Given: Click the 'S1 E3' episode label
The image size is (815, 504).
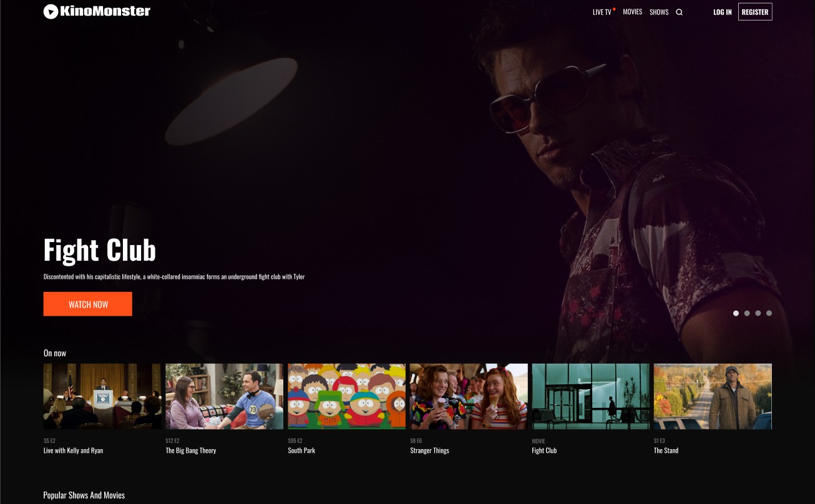Looking at the screenshot, I should (x=660, y=441).
